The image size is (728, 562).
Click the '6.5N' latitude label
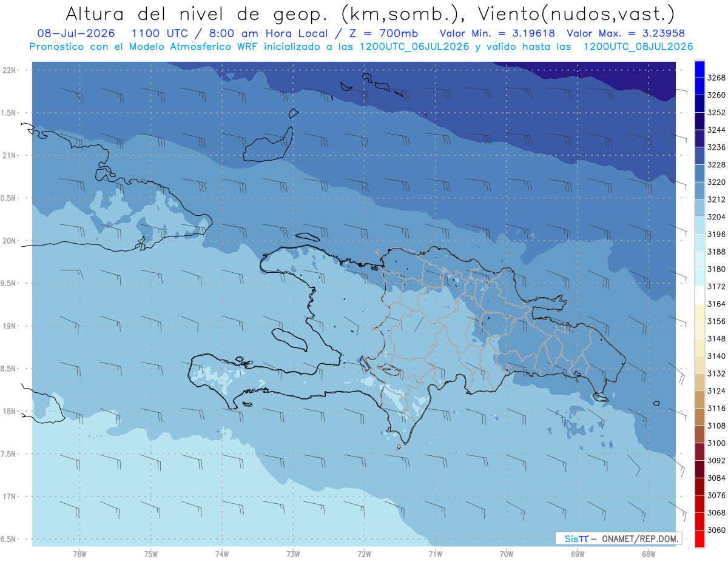9,539
